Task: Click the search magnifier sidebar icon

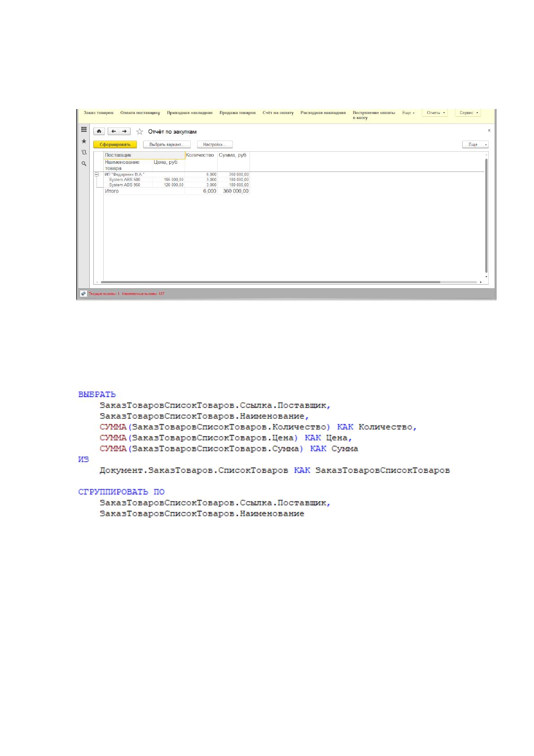Action: tap(83, 164)
